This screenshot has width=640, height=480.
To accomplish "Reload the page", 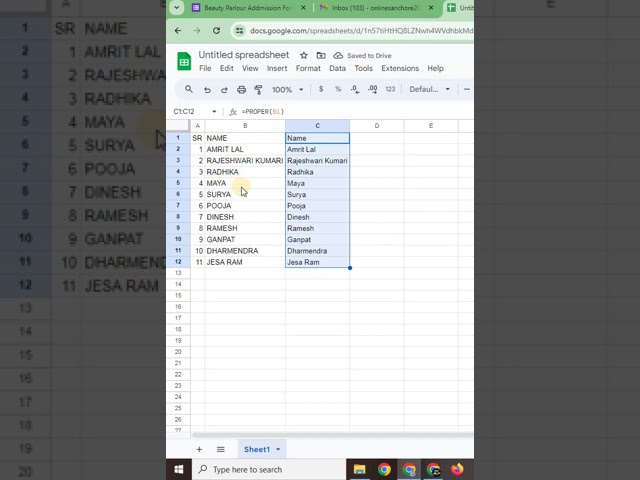I will (x=216, y=31).
